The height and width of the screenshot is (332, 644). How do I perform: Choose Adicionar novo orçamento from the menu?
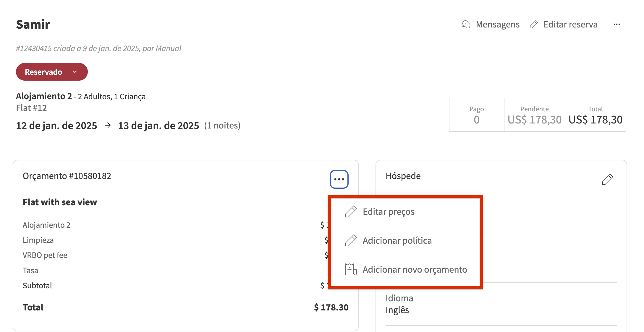(x=415, y=269)
